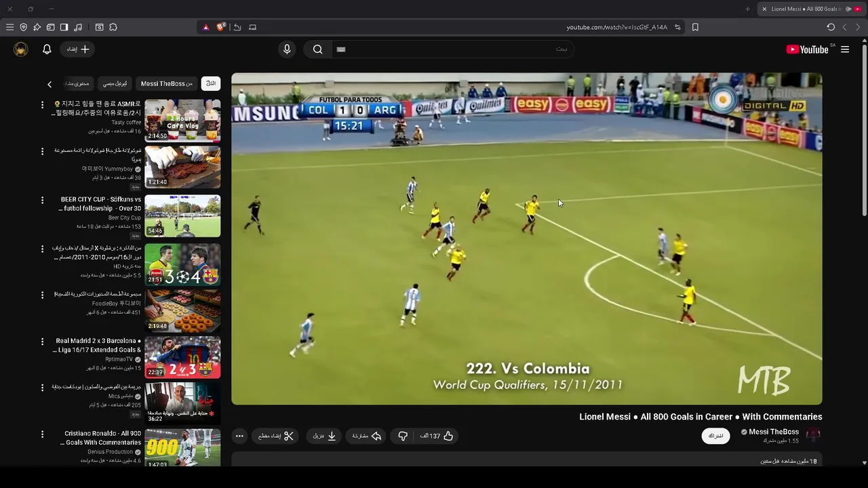Open the VPN shield icon in browser toolbar
868x488 pixels.
point(23,27)
